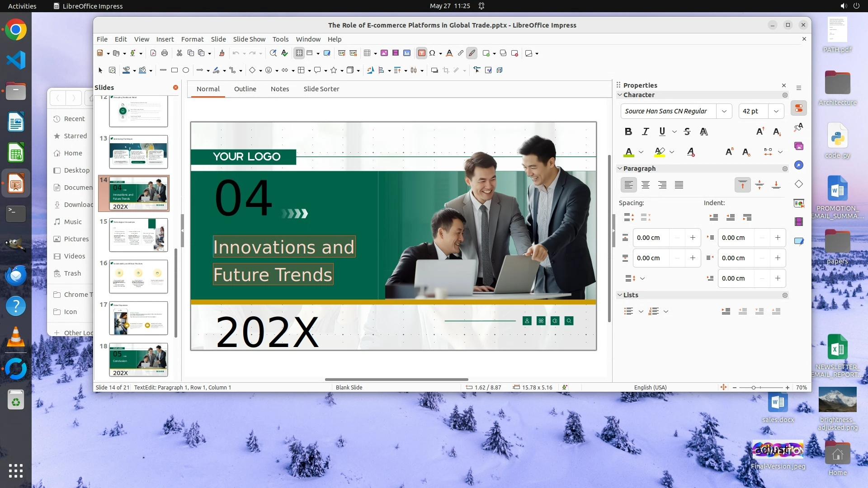
Task: Click the Print toolbar icon
Action: point(165,53)
